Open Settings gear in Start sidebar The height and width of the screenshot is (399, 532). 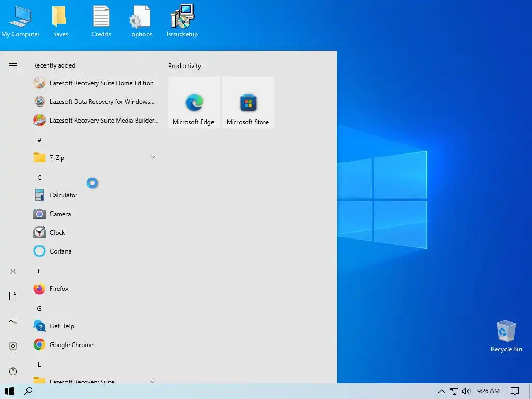coord(13,346)
